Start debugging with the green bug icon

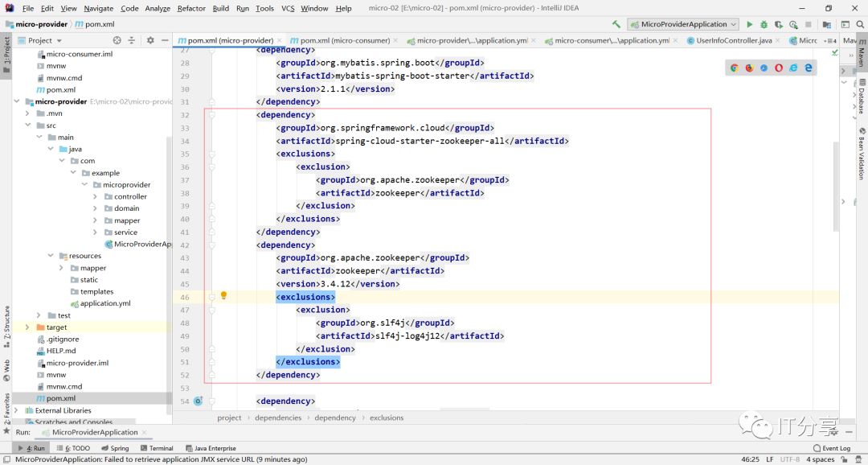pyautogui.click(x=764, y=24)
